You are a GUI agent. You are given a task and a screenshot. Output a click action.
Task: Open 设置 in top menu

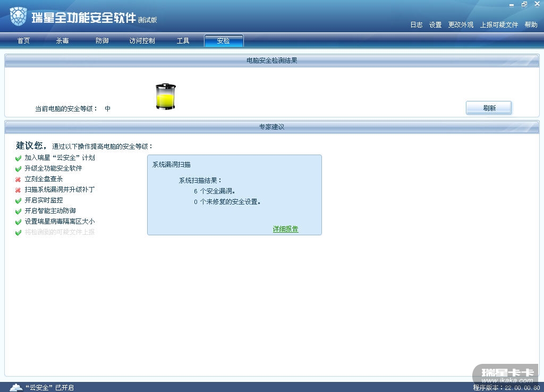point(436,24)
